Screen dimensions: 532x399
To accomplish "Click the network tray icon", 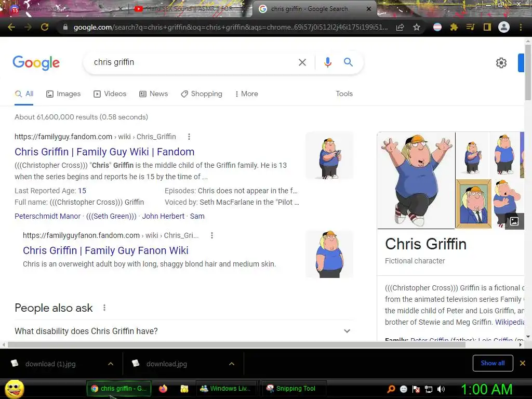I will click(429, 390).
